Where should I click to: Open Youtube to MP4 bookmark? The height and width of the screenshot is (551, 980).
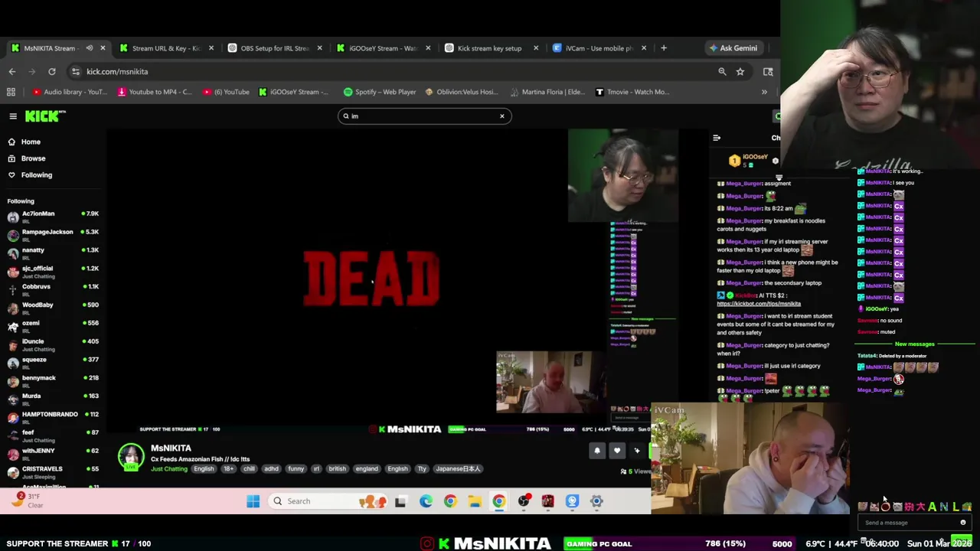click(x=155, y=92)
